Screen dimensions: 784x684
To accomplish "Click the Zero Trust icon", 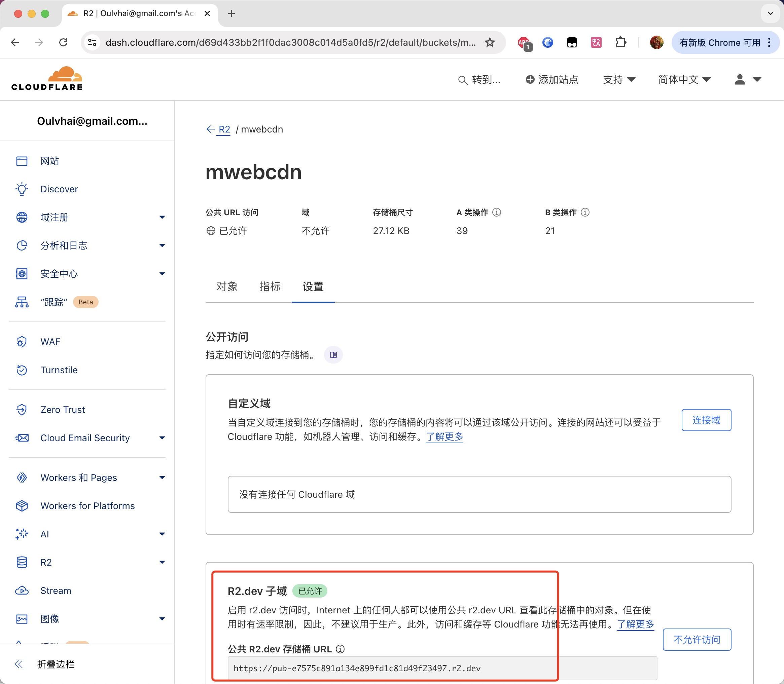I will [22, 410].
